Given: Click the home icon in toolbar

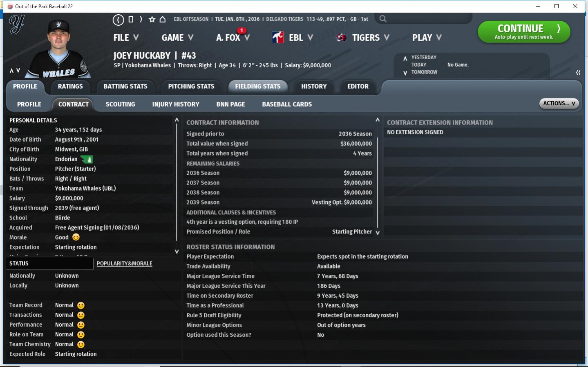Looking at the screenshot, I should pos(163,19).
